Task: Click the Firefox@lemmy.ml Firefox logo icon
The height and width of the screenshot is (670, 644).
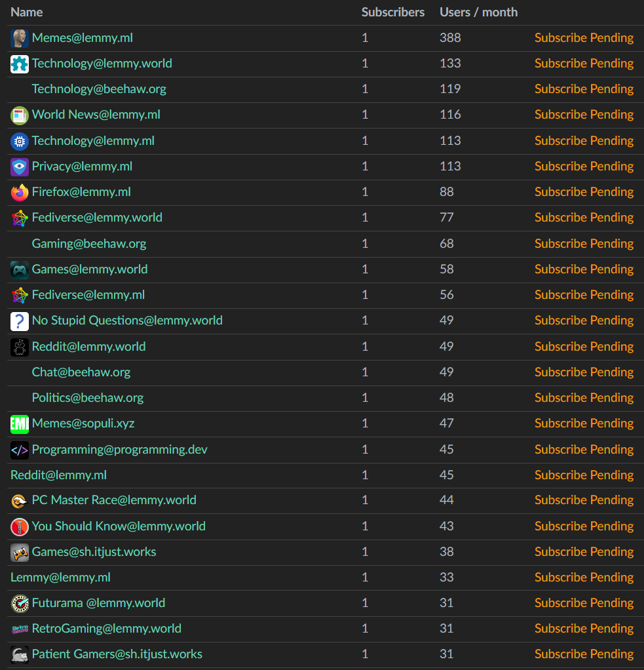Action: (20, 193)
